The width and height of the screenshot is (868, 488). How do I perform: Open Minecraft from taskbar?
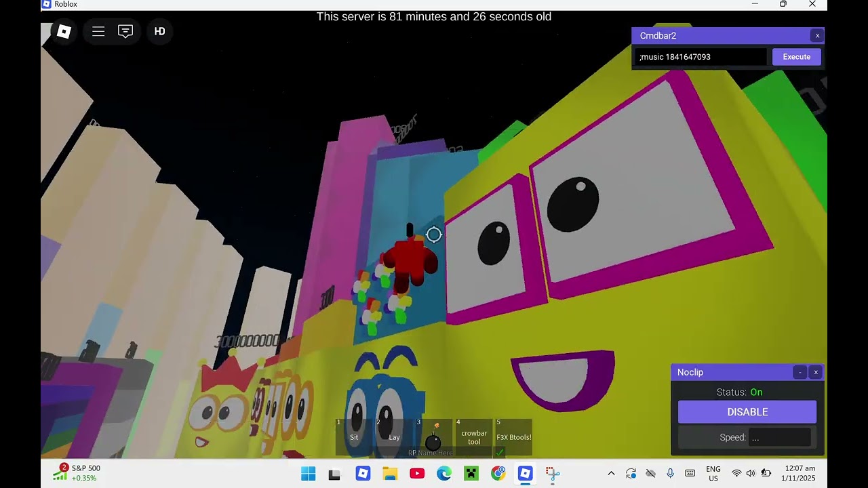[471, 474]
